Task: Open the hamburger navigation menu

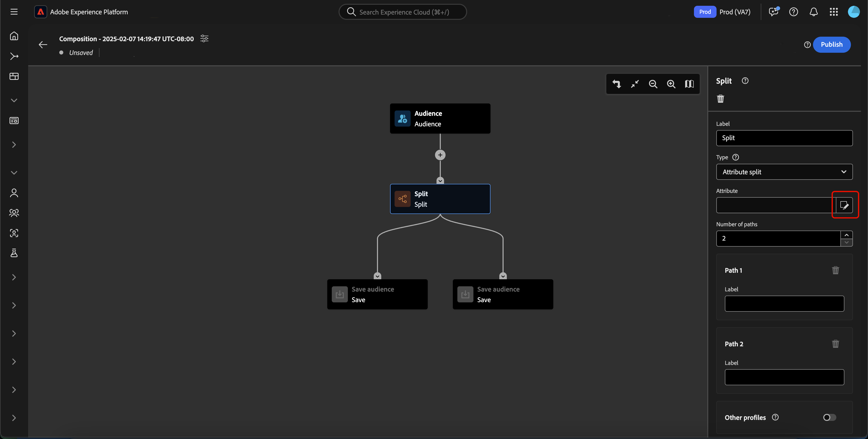Action: coord(14,12)
